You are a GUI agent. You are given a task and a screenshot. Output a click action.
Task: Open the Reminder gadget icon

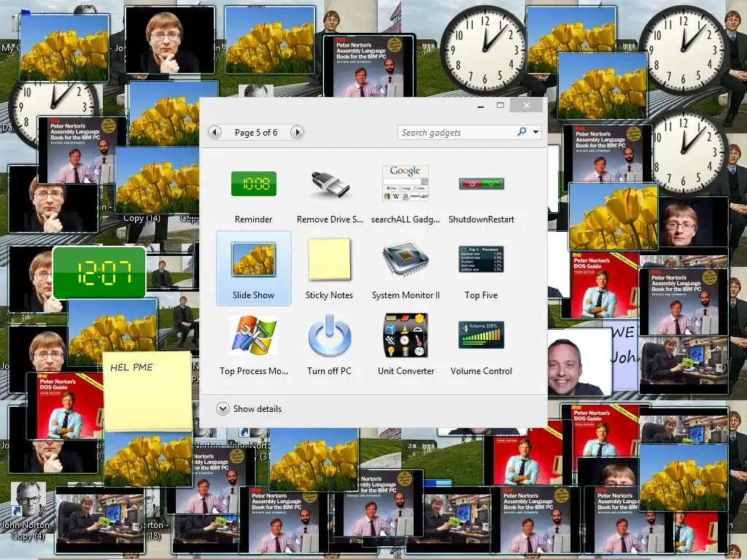click(x=253, y=184)
